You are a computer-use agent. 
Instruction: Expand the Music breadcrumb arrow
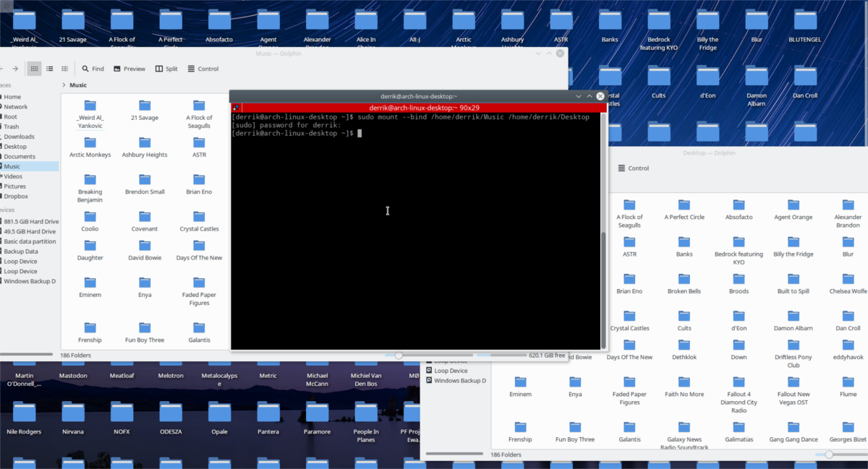pyautogui.click(x=64, y=85)
